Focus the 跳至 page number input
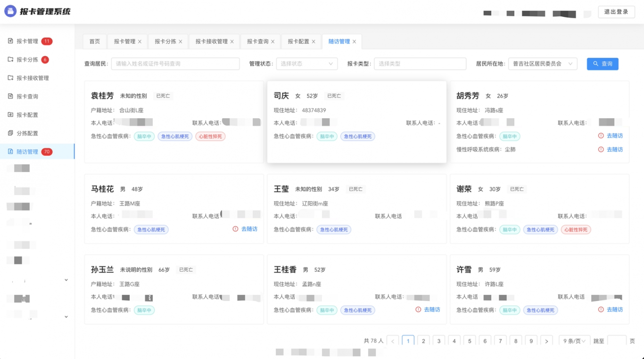Screen dimensions: 644x359 (617, 341)
